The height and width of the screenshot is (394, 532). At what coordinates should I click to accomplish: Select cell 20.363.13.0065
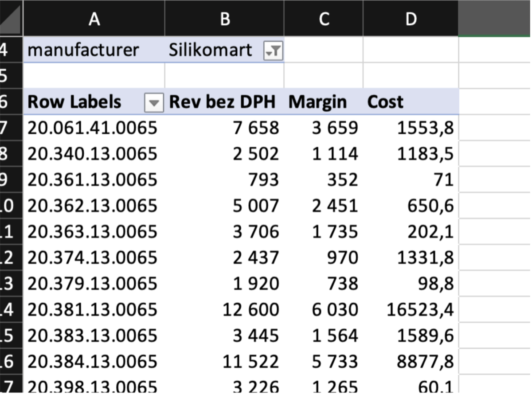94,231
